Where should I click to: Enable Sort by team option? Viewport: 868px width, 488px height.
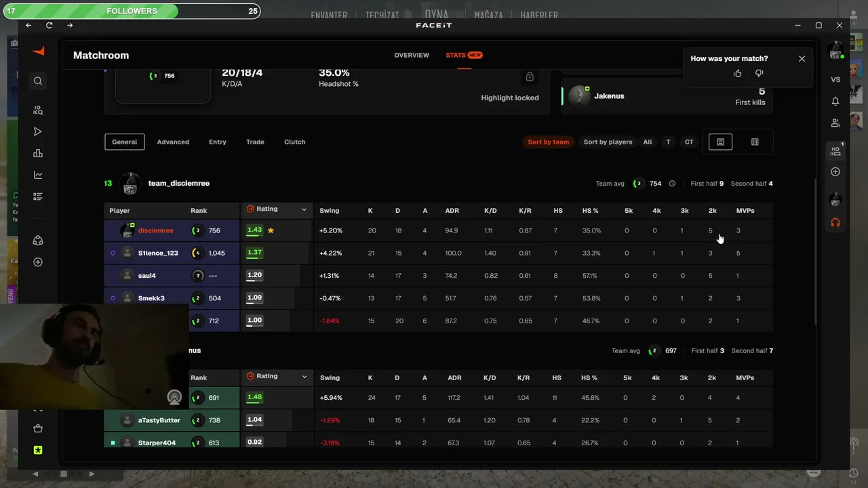click(x=549, y=142)
